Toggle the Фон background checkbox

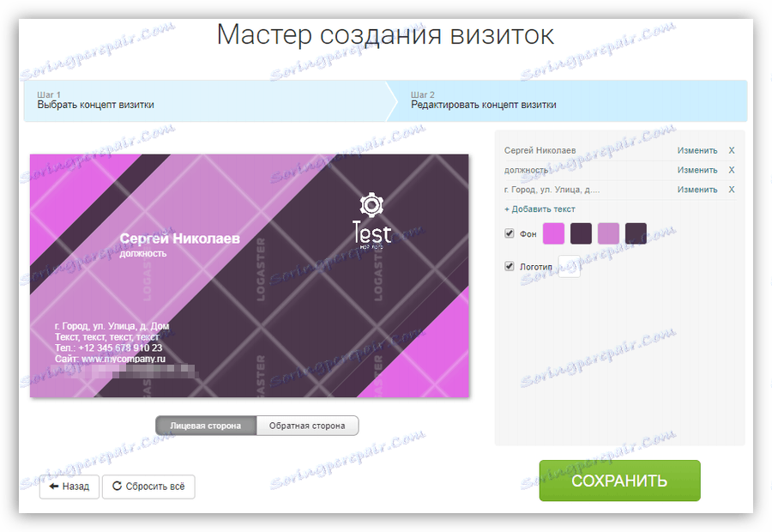[x=509, y=233]
